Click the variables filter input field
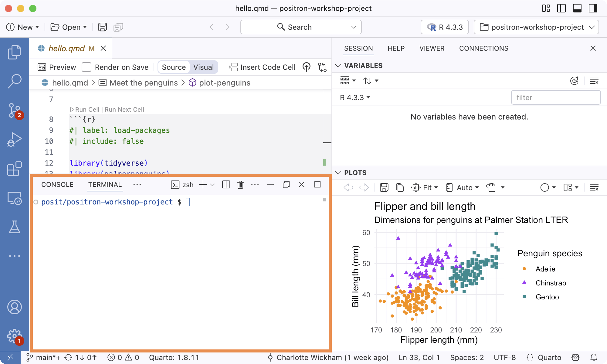This screenshot has height=364, width=607. point(556,97)
